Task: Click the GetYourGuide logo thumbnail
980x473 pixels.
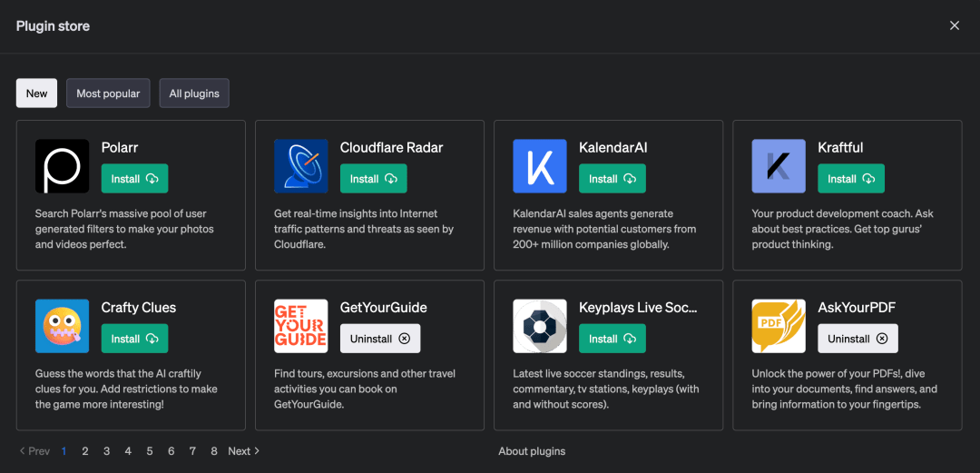Action: point(300,326)
